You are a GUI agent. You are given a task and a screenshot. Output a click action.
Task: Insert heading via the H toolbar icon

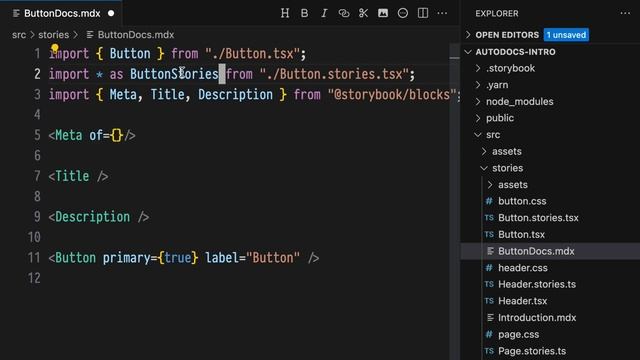pos(285,13)
